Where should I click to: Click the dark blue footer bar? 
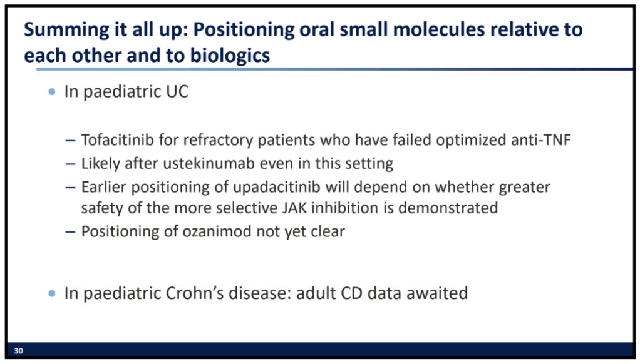click(326, 351)
